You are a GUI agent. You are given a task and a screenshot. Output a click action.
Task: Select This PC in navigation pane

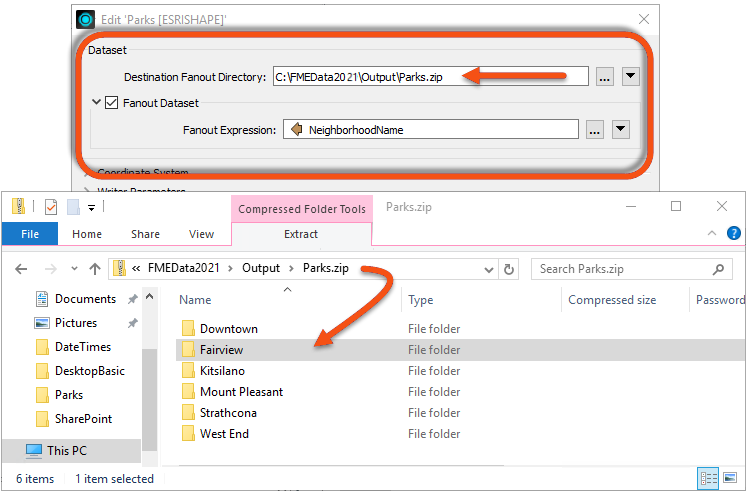click(x=67, y=451)
